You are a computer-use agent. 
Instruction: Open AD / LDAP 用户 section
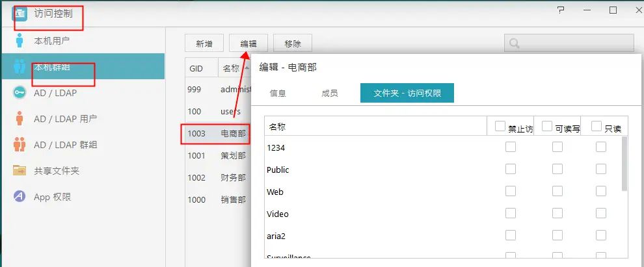[83, 119]
